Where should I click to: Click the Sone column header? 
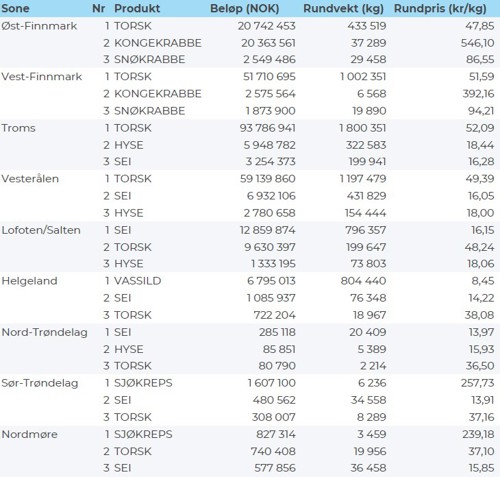pos(15,8)
